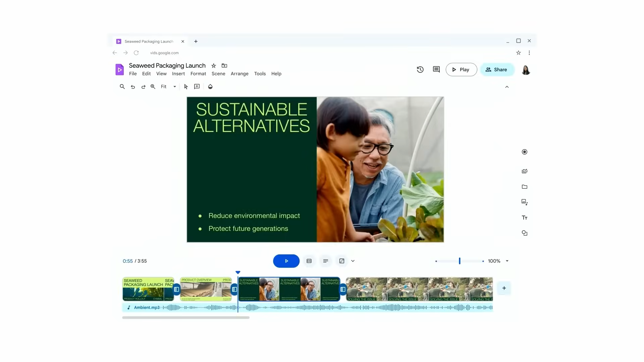Click the timeline zoom slider handle
Image resolution: width=644 pixels, height=362 pixels.
coord(460,261)
